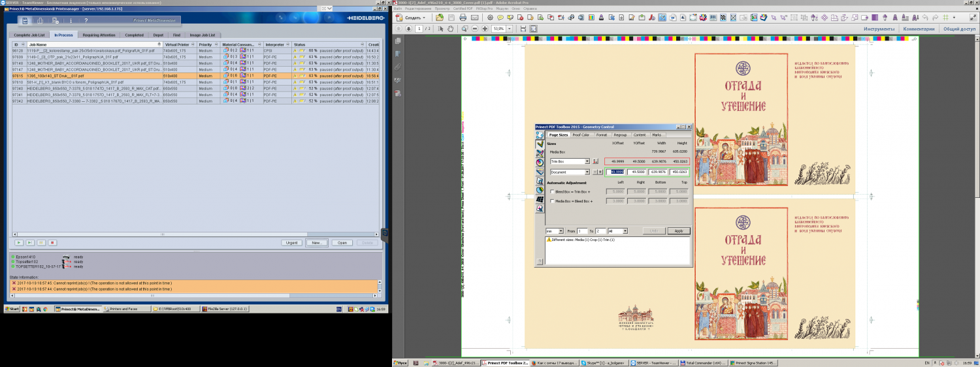Open the ID column filter in job list
980x367 pixels.
point(24,44)
